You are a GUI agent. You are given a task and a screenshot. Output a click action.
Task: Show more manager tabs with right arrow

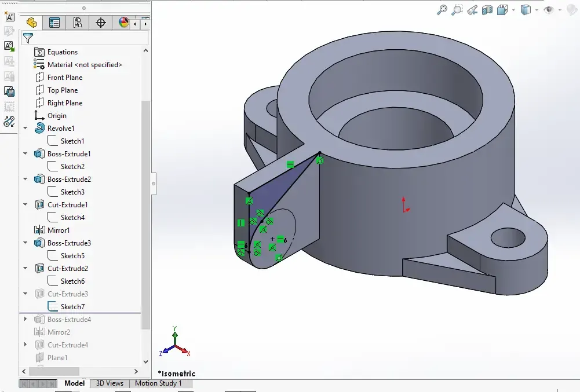145,24
